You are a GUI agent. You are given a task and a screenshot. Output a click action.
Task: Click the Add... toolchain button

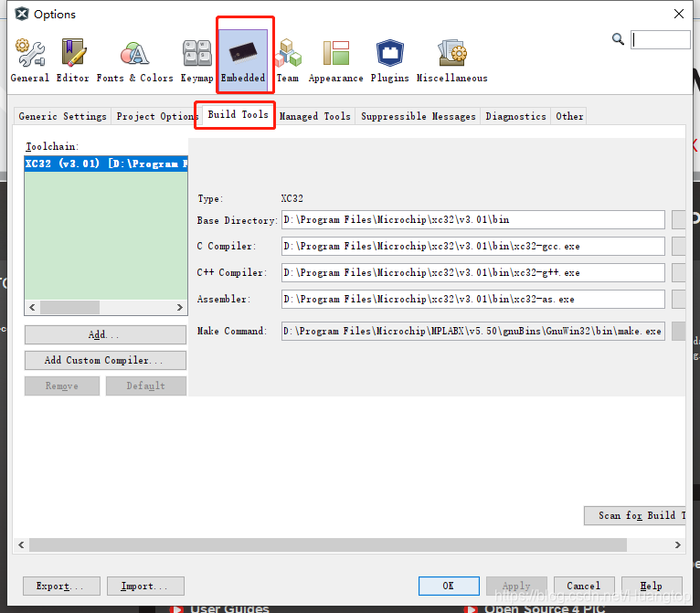(105, 334)
